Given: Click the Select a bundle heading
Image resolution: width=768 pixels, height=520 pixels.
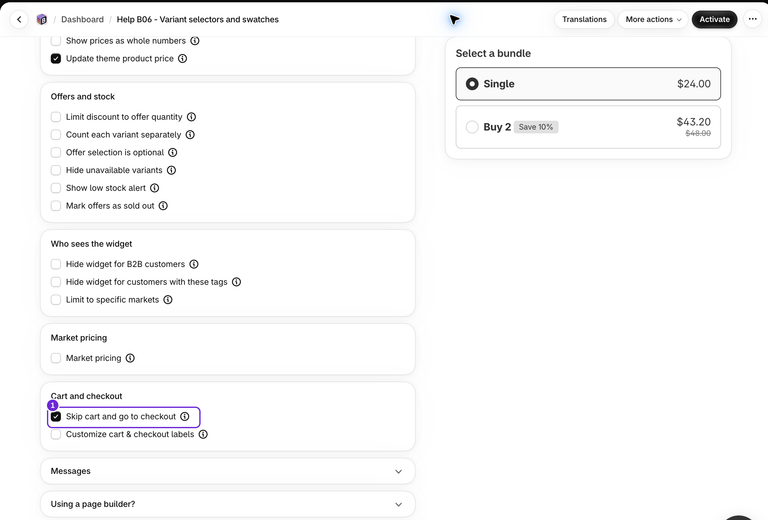Looking at the screenshot, I should [493, 53].
